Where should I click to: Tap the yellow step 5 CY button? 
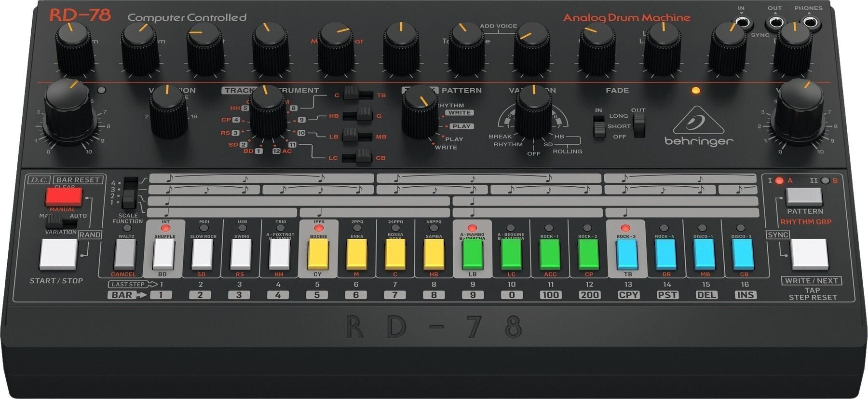point(318,254)
